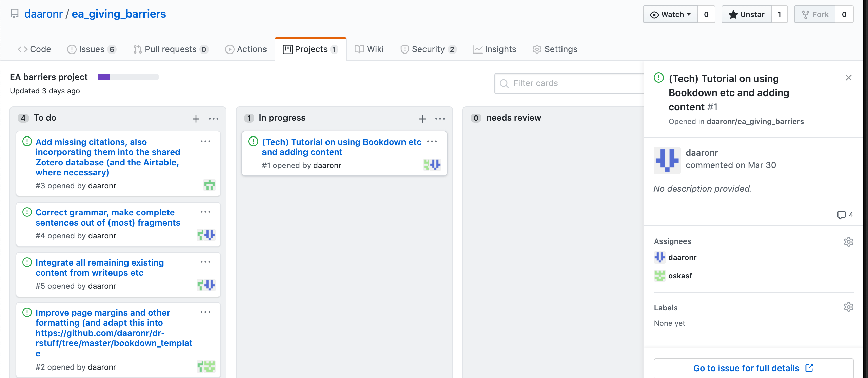Image resolution: width=868 pixels, height=378 pixels.
Task: Open the Actions tab
Action: (x=246, y=49)
